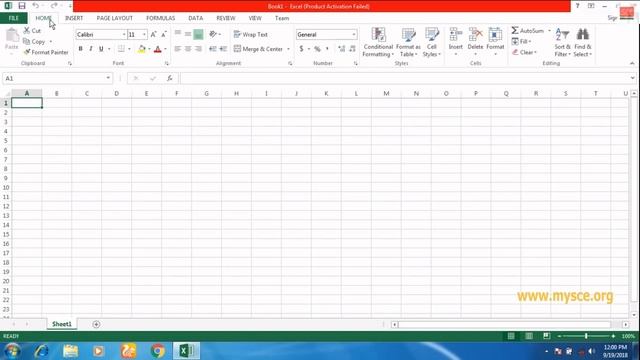The height and width of the screenshot is (360, 640).
Task: Switch to the FORMULAS tab
Action: point(160,18)
